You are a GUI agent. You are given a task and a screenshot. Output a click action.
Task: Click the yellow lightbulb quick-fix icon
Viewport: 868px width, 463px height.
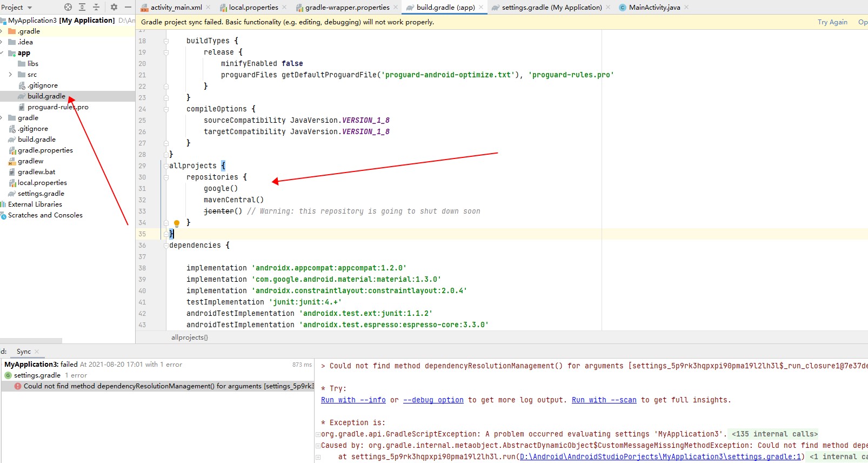(176, 223)
